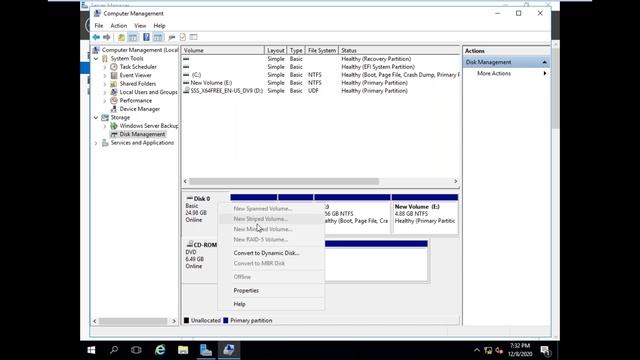Screen dimensions: 640x360
Task: Click the Offline context menu entry
Action: click(271, 277)
